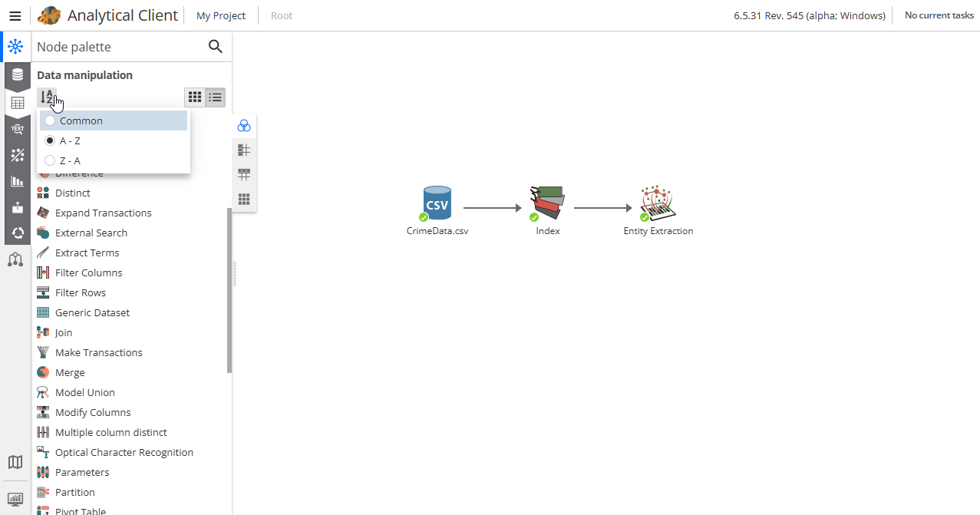This screenshot has height=515, width=980.
Task: Open the database category in the sidebar
Action: pos(16,74)
